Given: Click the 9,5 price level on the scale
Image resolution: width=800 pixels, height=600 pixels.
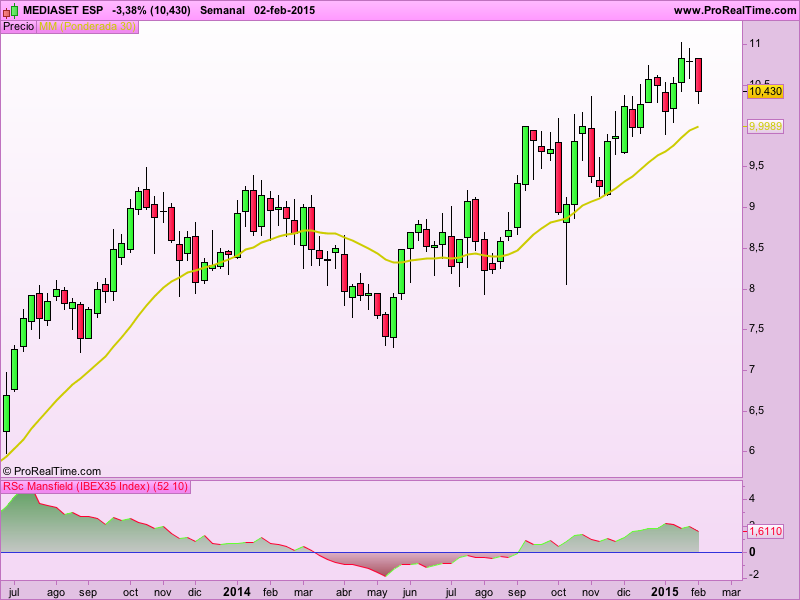Looking at the screenshot, I should click(x=756, y=165).
